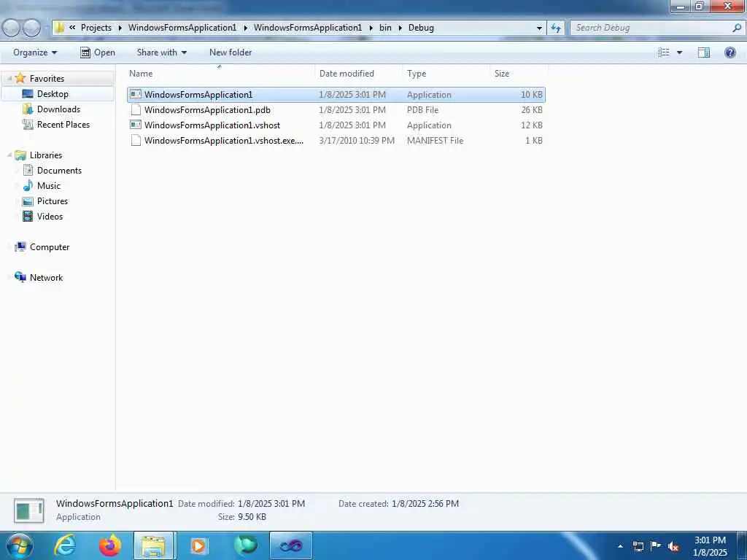
Task: Go forward with the Forward arrow button
Action: pos(32,28)
